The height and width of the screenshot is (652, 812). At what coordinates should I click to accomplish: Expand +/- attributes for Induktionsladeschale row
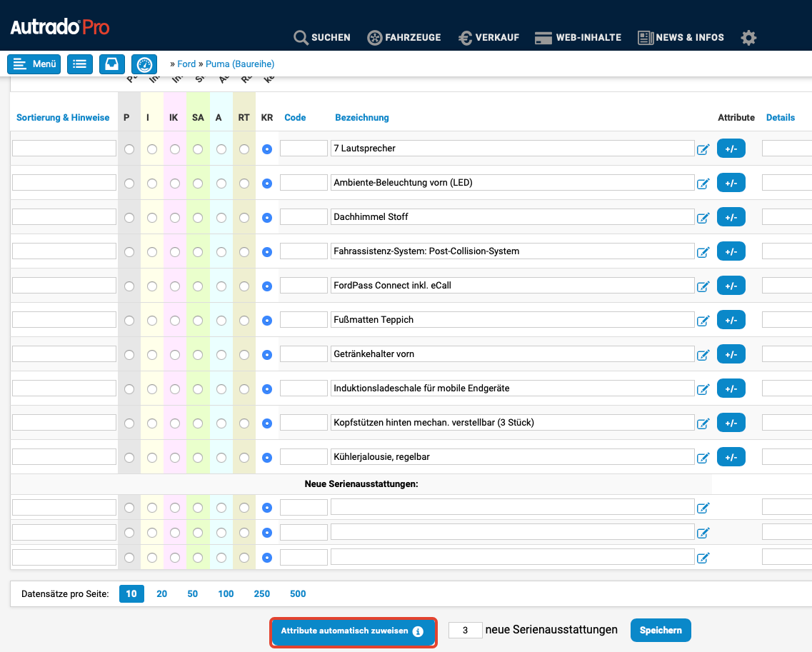click(731, 388)
